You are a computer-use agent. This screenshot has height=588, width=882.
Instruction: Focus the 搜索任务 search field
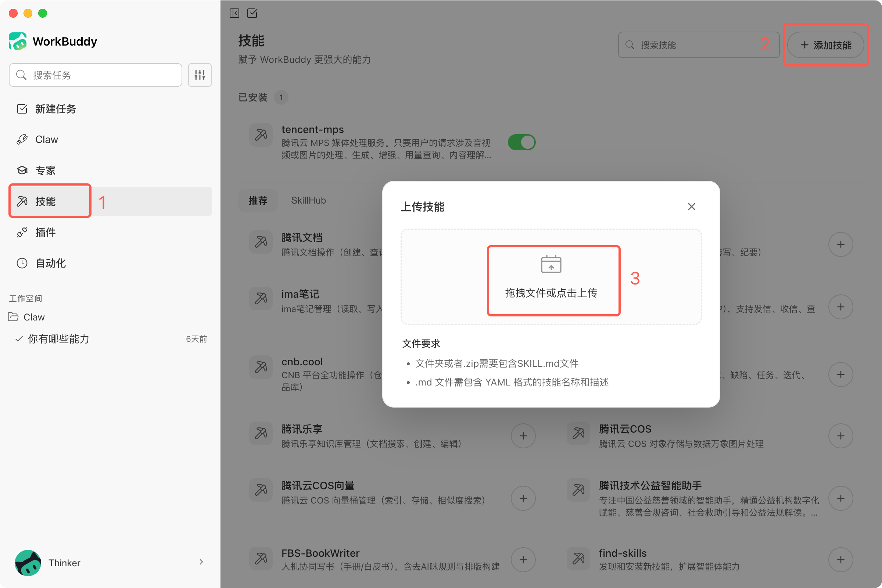click(96, 75)
